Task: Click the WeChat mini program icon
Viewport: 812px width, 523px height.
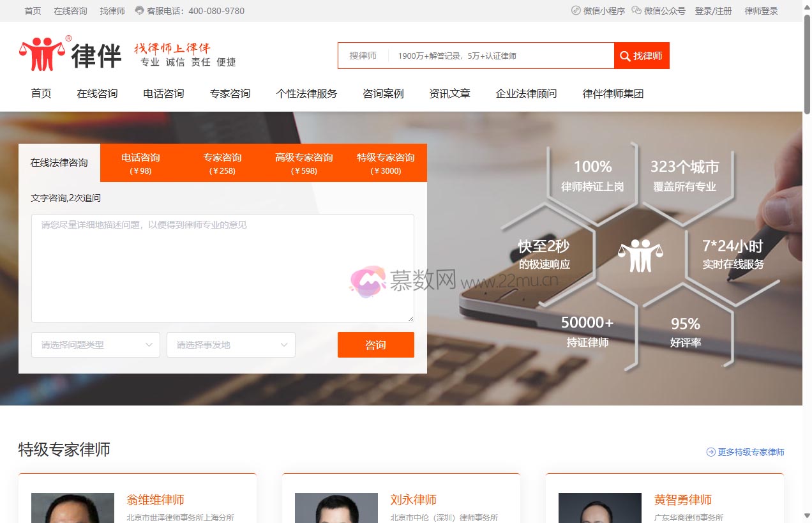Action: coord(576,11)
